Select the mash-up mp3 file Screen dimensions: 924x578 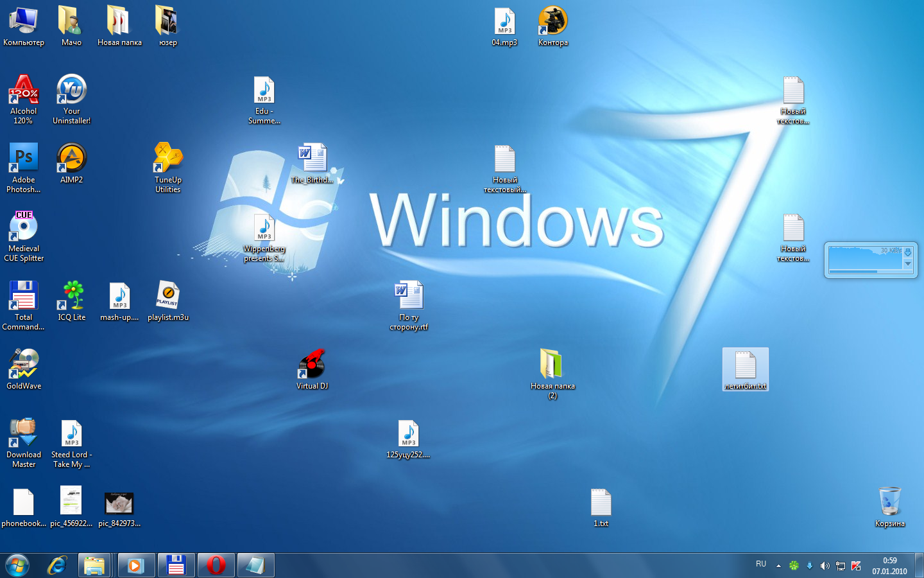[x=119, y=301]
